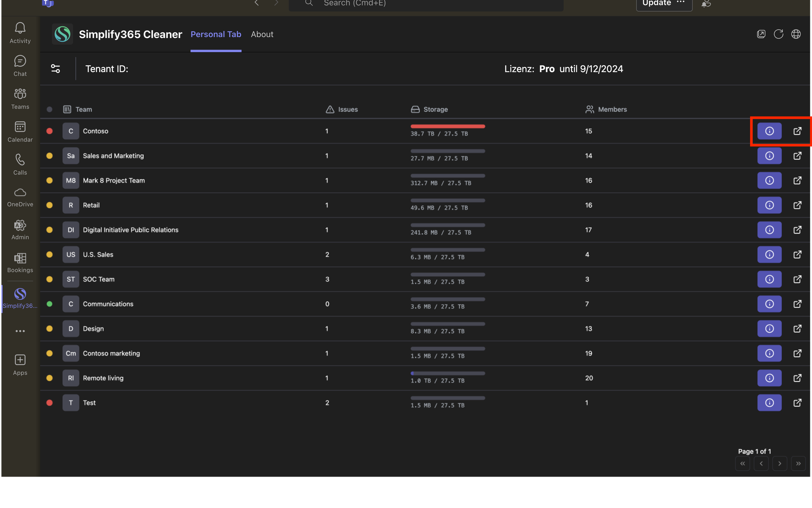Screen dimensions: 812x508
Task: Click the DI team avatar
Action: point(71,230)
